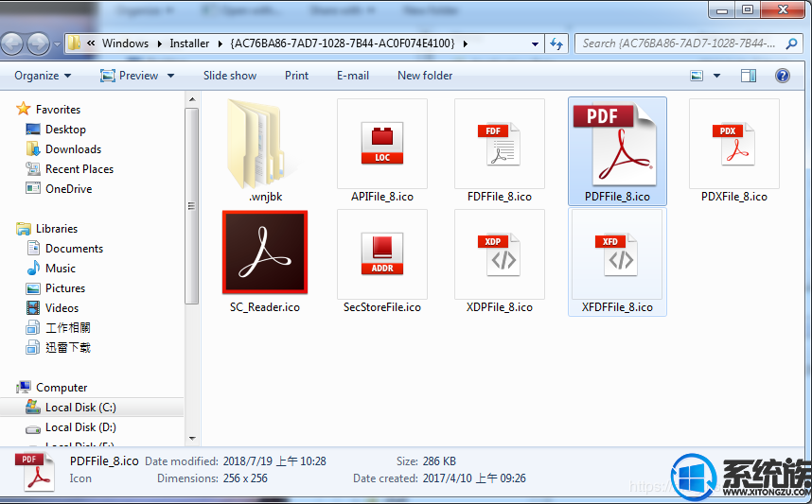The image size is (812, 504).
Task: Click New folder in toolbar
Action: 425,76
